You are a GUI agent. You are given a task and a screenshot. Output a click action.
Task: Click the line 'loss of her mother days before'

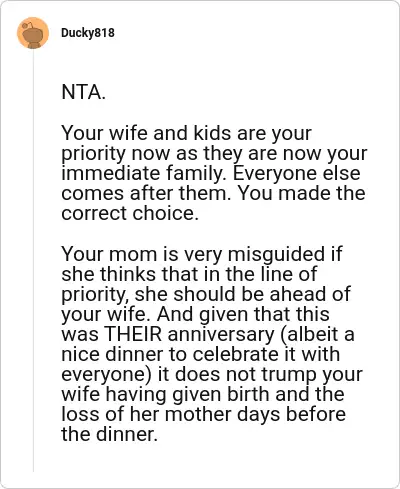pyautogui.click(x=203, y=415)
